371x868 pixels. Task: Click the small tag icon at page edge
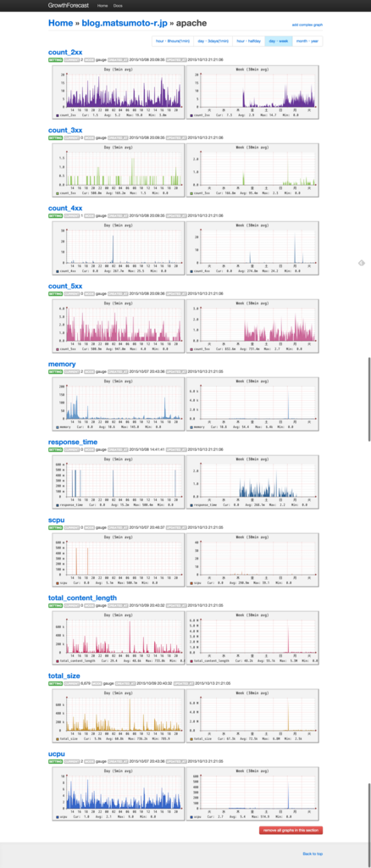point(361,263)
